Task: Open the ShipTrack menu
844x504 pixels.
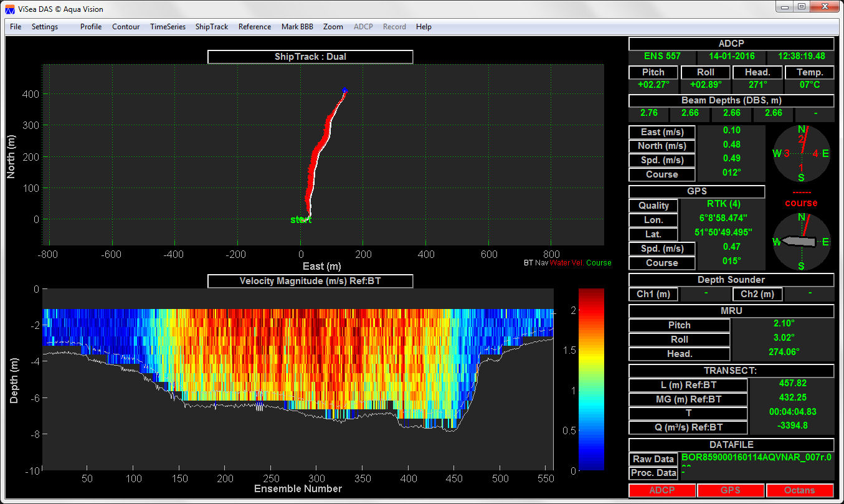Action: coord(212,27)
